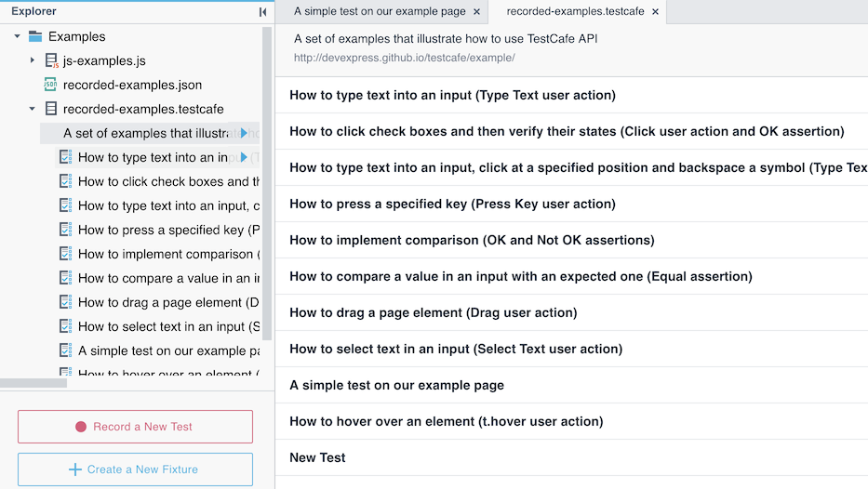Viewport: 868px width, 489px height.
Task: Run the fixture using its play arrow
Action: point(244,134)
